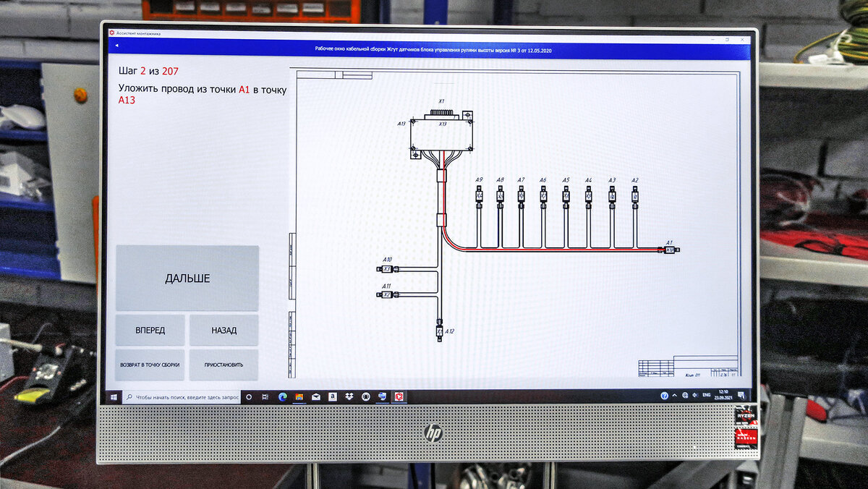
Task: Expand hidden system tray icons chevron
Action: (x=675, y=396)
